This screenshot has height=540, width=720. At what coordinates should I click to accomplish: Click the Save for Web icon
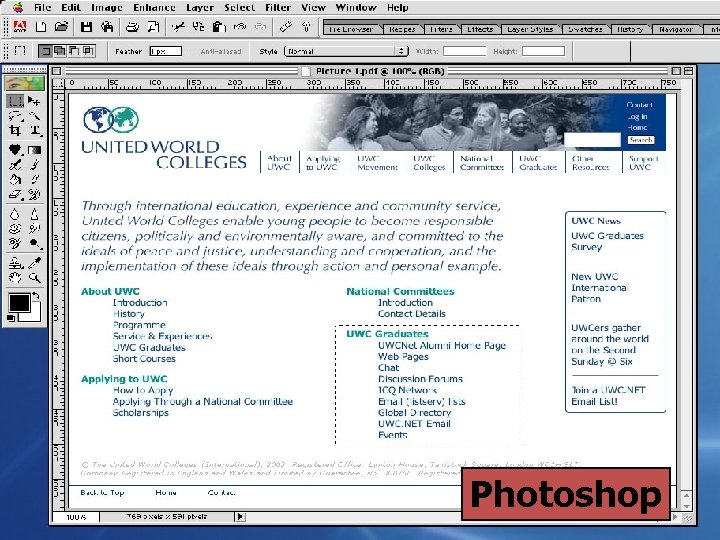(x=107, y=27)
